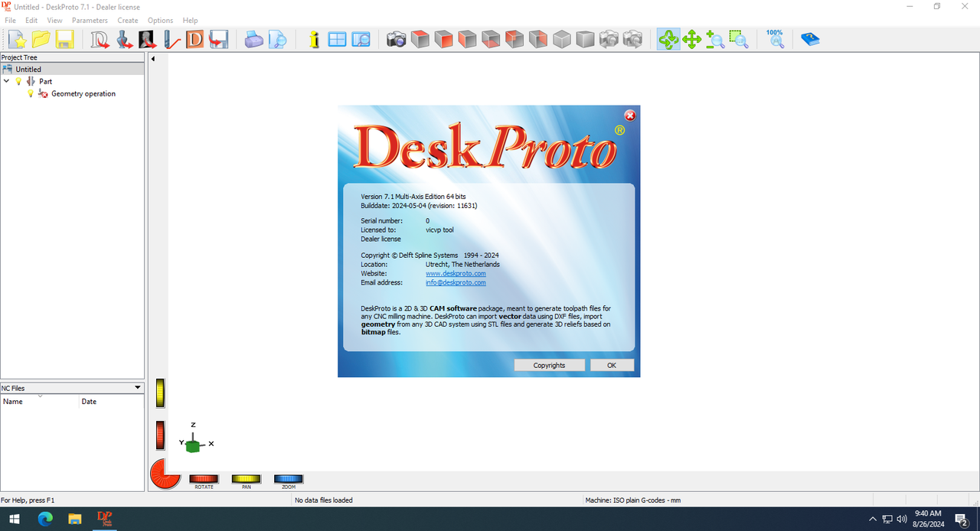Screen dimensions: 980x531
Task: Print using the printer icon
Action: pos(253,39)
